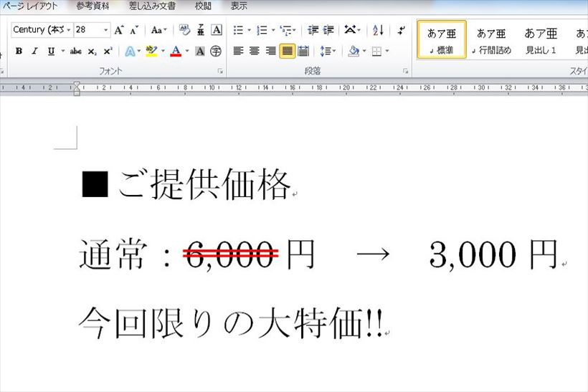Apply a bulleted list

coord(238,30)
